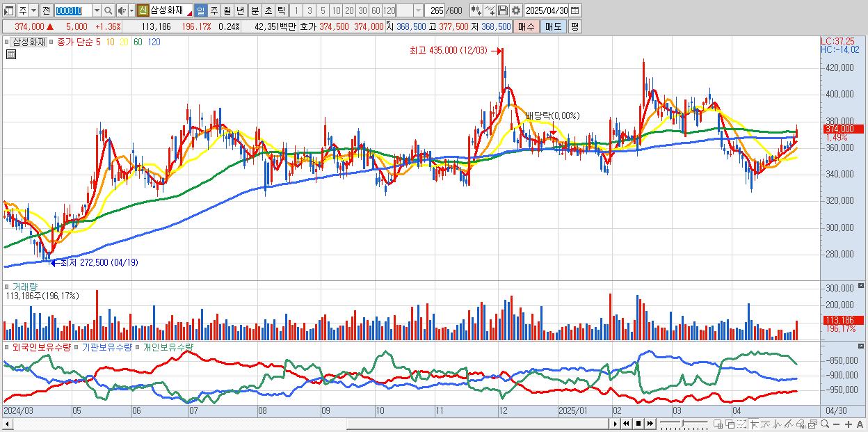Open the custom interval dropdown arrow
The image size is (868, 432).
[x=418, y=11]
